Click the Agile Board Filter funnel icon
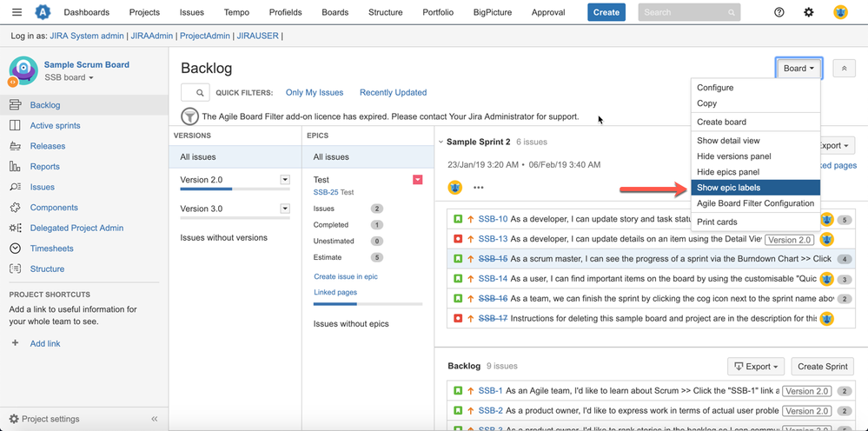This screenshot has width=868, height=431. click(x=190, y=116)
